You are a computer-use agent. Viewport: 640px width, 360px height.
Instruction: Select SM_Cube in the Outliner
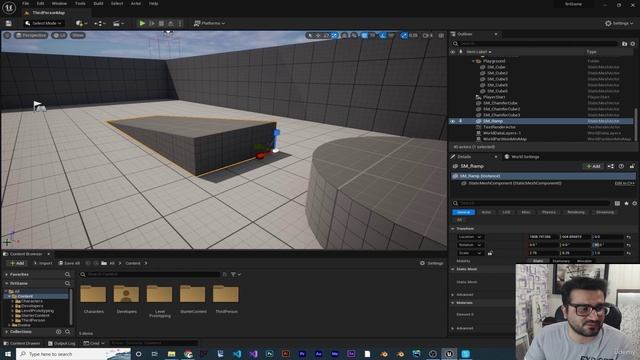496,67
